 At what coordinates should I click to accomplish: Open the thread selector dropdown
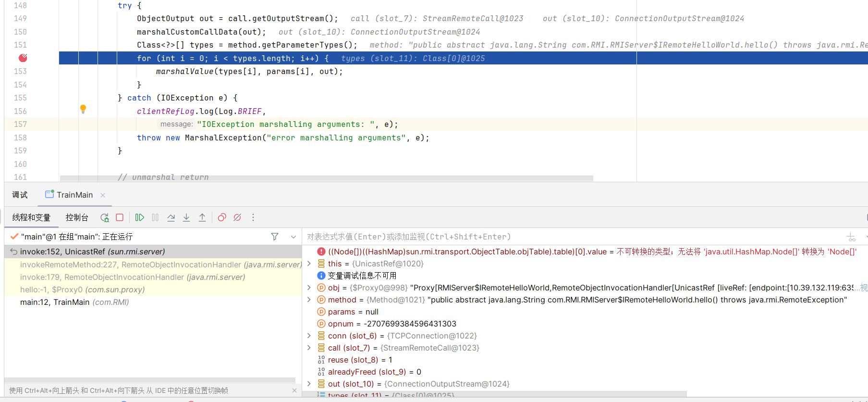(x=293, y=237)
